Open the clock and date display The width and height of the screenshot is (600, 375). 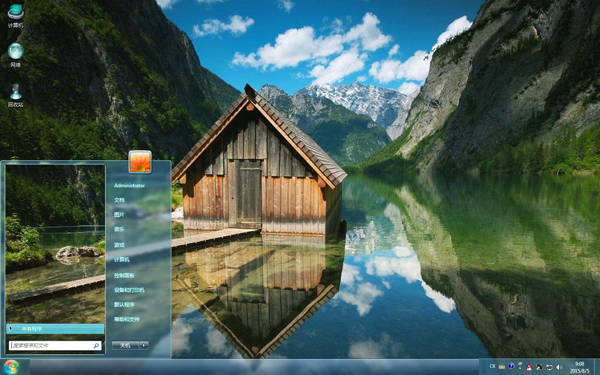click(x=579, y=367)
